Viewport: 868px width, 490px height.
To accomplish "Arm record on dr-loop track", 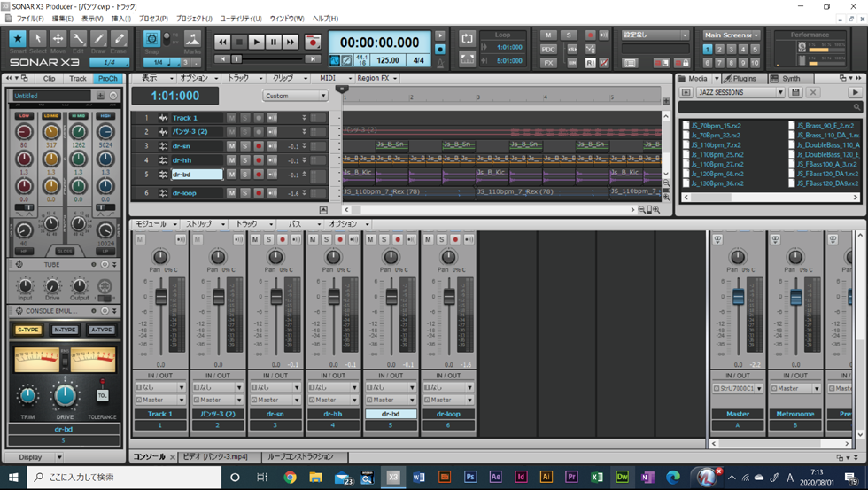I will [x=259, y=192].
